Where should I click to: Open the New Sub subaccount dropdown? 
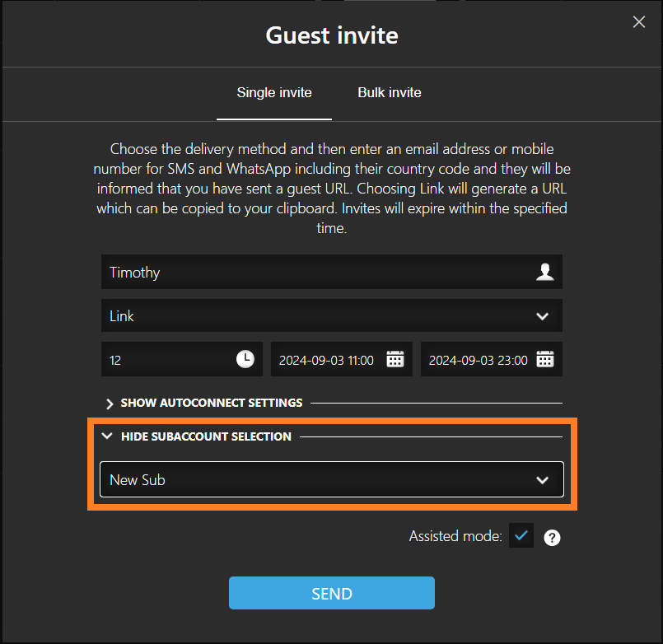[x=331, y=479]
